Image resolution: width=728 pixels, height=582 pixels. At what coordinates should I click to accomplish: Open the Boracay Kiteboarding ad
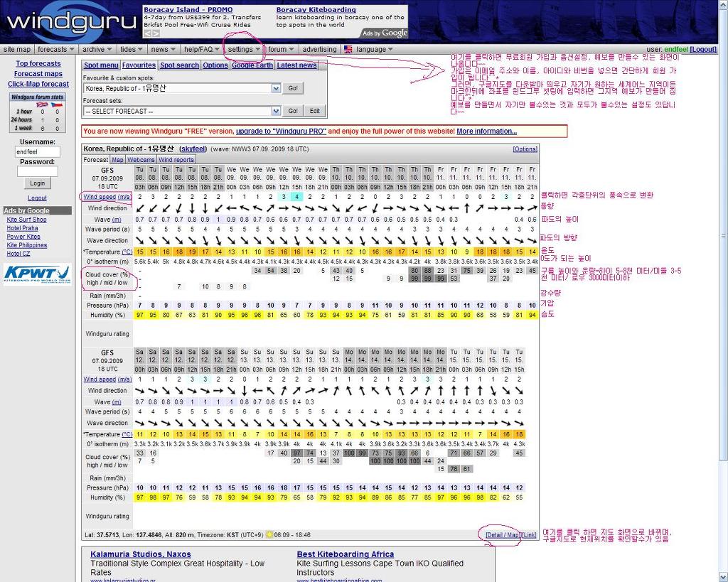pos(316,9)
